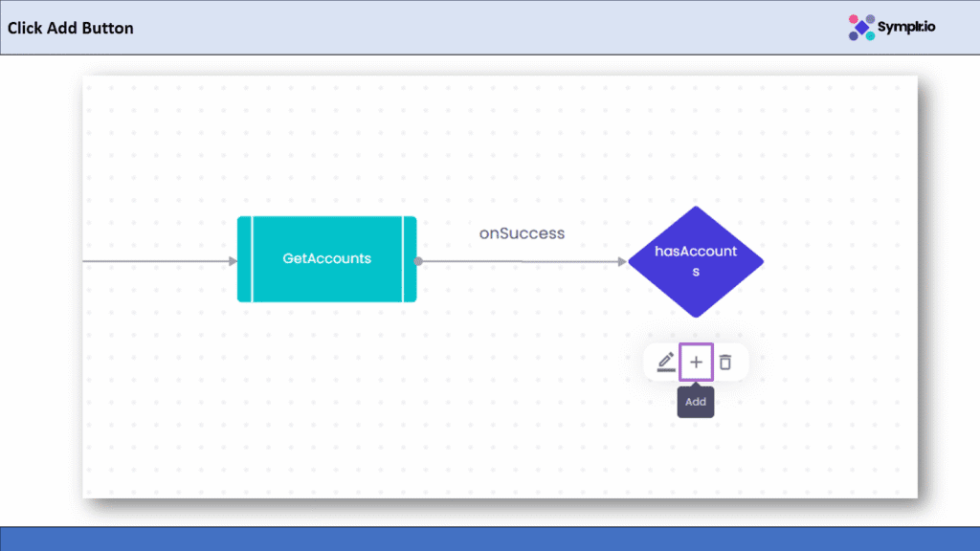Click the Symplr.io brand text
980x551 pixels.
(907, 27)
